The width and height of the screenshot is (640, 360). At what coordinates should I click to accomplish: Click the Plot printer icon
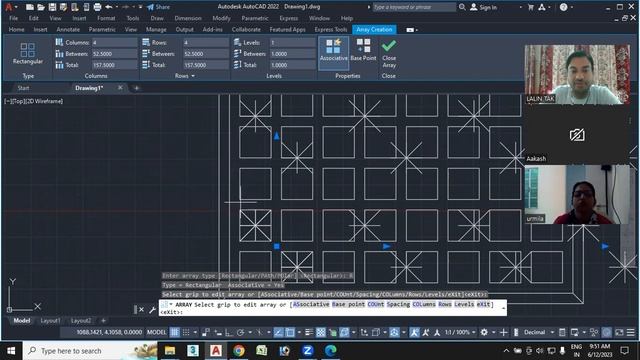(97, 7)
